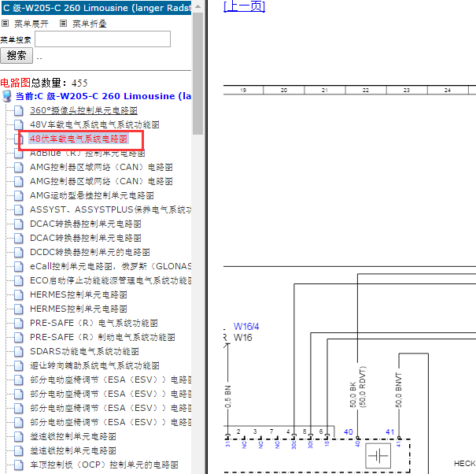Image resolution: width=476 pixels, height=474 pixels.
Task: Select the 当前:C 级-W205-C 260 Limousine root node
Action: pos(103,96)
